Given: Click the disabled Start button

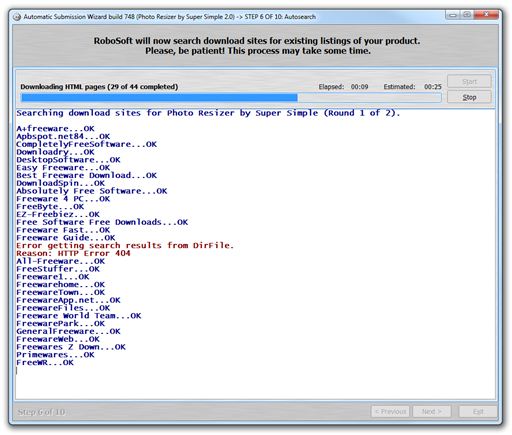Looking at the screenshot, I should pyautogui.click(x=469, y=81).
